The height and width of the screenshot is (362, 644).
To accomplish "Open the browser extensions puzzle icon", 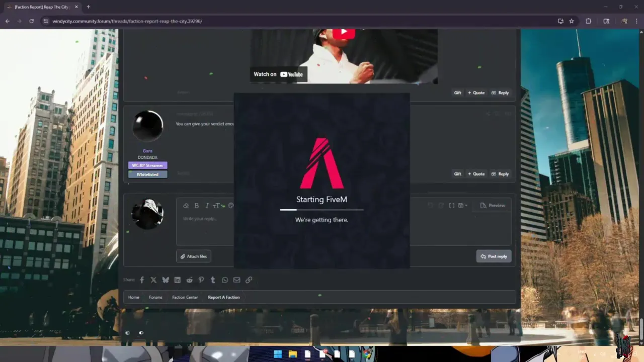I will click(588, 21).
